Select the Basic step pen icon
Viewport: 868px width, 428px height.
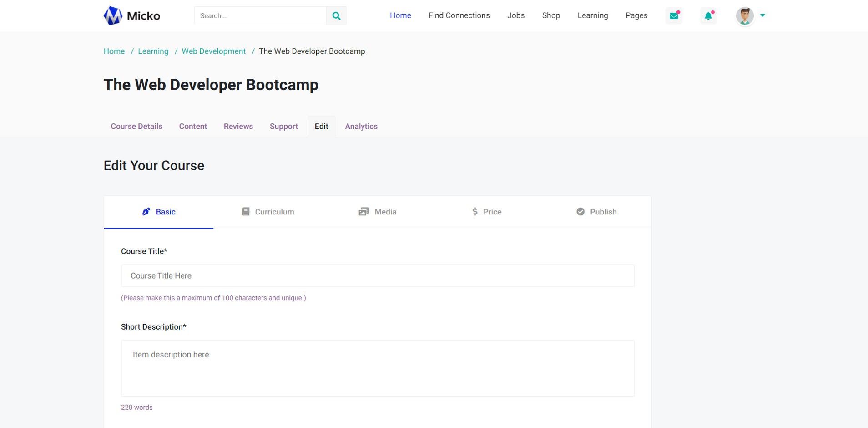point(146,212)
